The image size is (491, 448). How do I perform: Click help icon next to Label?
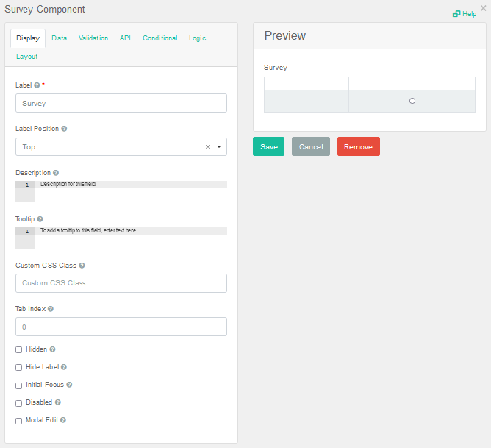point(37,85)
